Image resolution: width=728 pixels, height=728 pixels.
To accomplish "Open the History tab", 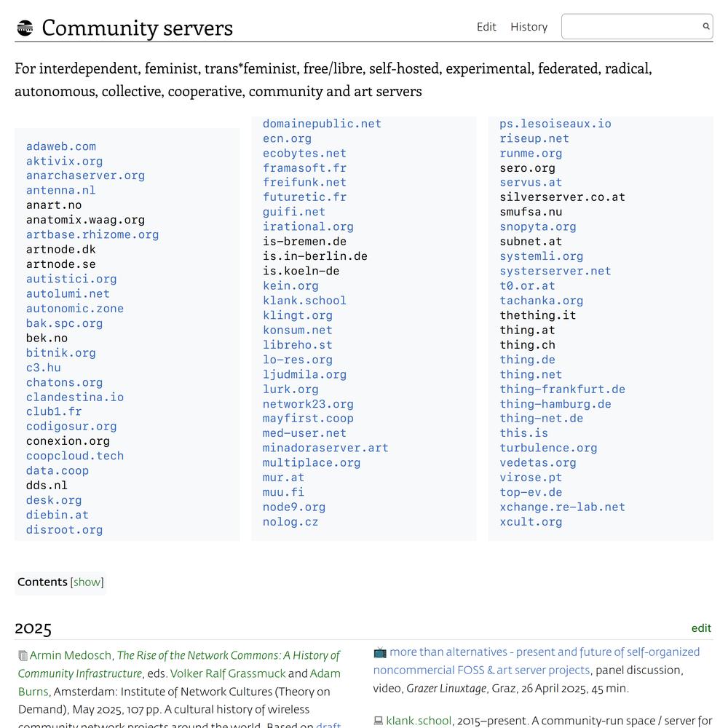I will (529, 27).
